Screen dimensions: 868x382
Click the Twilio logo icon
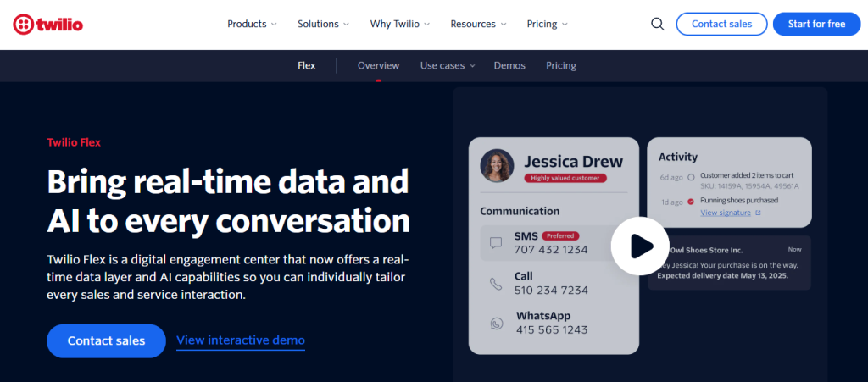click(x=23, y=24)
